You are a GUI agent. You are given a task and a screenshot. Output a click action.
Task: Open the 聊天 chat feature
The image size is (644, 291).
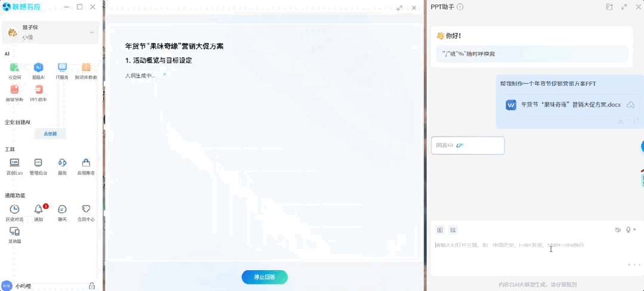[x=62, y=212]
